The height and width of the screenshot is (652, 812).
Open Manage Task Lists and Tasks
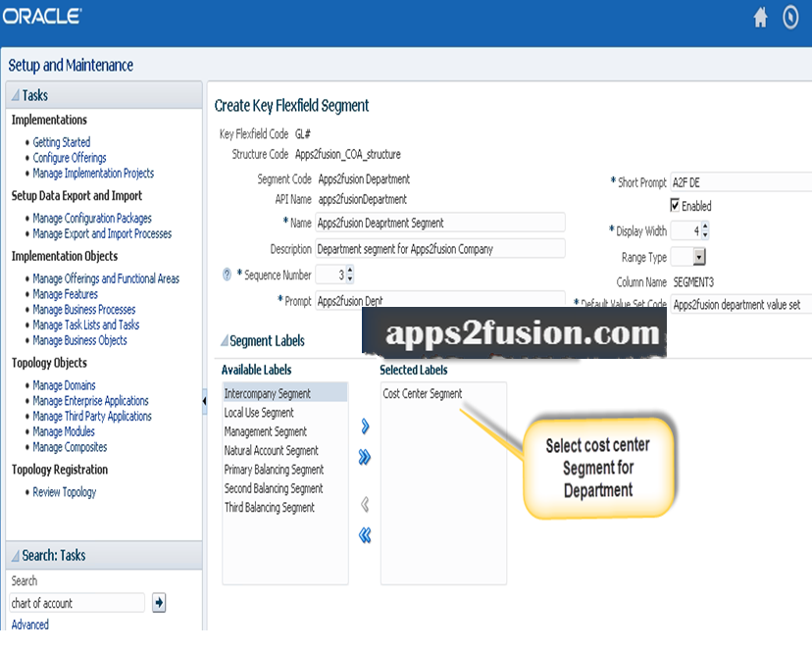click(86, 326)
